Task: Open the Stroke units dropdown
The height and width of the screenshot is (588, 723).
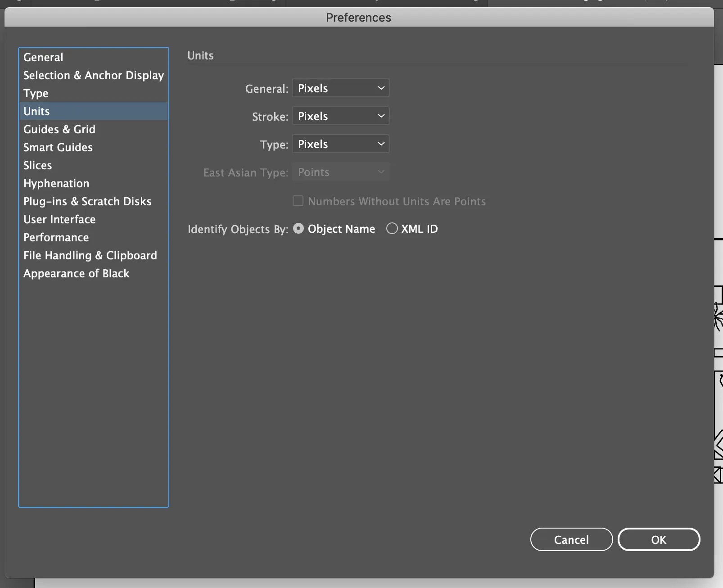Action: (340, 116)
